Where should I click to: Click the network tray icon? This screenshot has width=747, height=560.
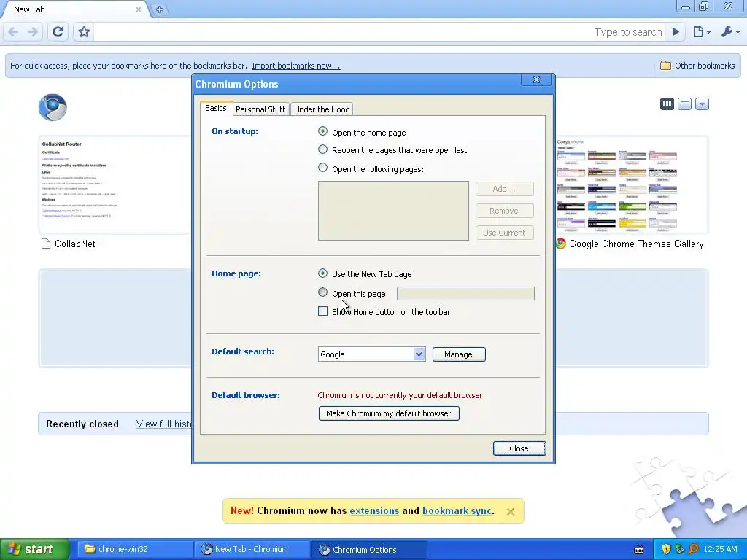pos(679,549)
